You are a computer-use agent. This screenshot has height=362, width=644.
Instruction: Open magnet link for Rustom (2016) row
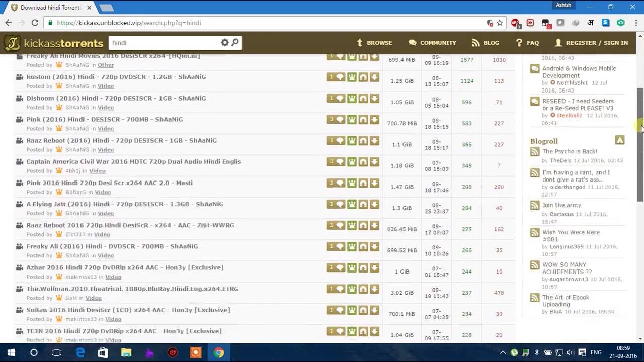click(363, 77)
